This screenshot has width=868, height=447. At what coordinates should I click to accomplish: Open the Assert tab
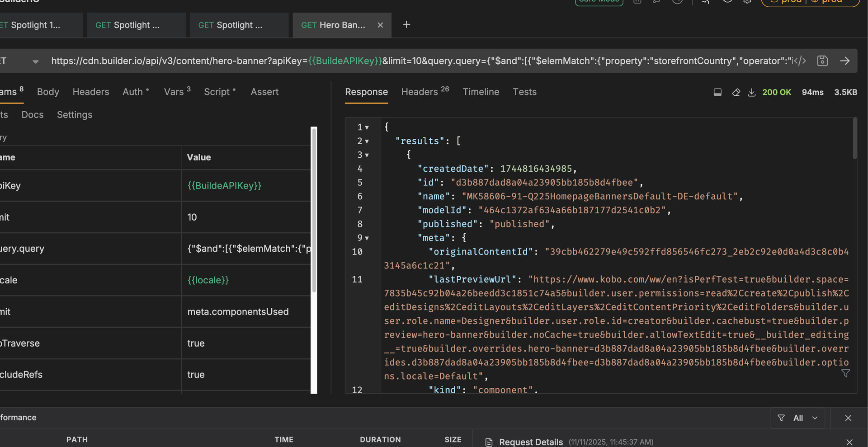pos(264,92)
